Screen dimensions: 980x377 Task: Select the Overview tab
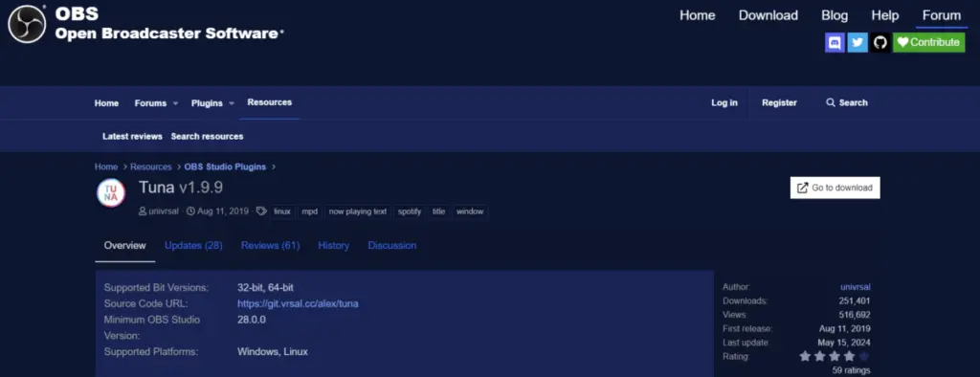(125, 246)
